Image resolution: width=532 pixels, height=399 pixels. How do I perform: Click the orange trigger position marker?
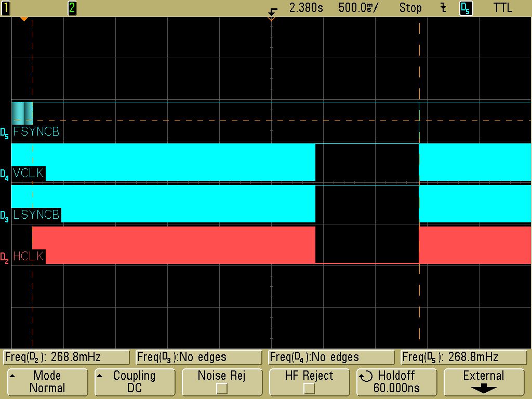271,19
